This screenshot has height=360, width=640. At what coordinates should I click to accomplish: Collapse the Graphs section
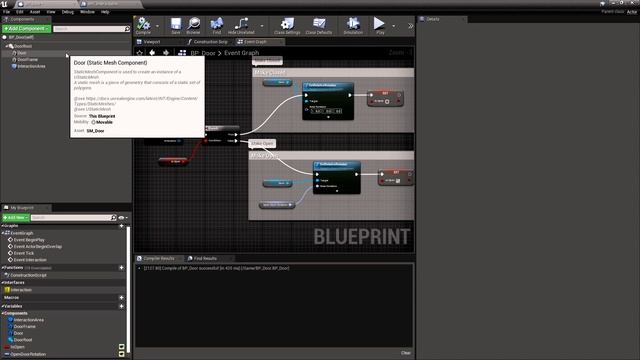(x=2, y=226)
